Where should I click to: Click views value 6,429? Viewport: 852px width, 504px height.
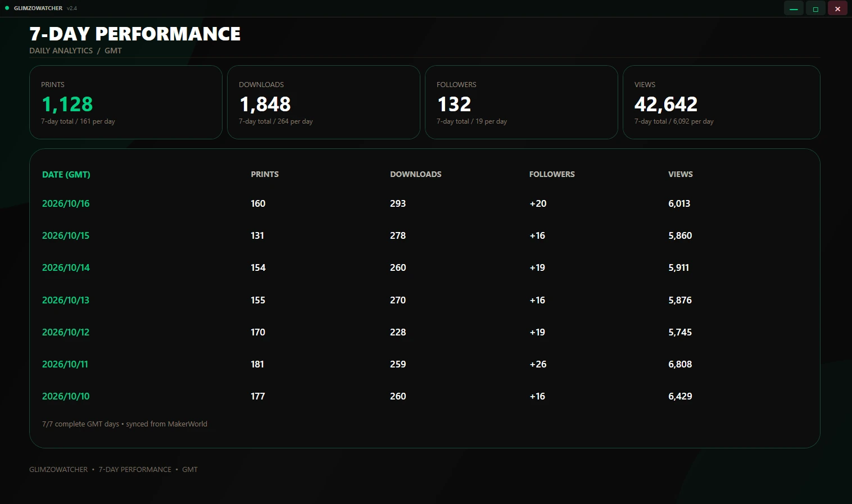point(680,396)
